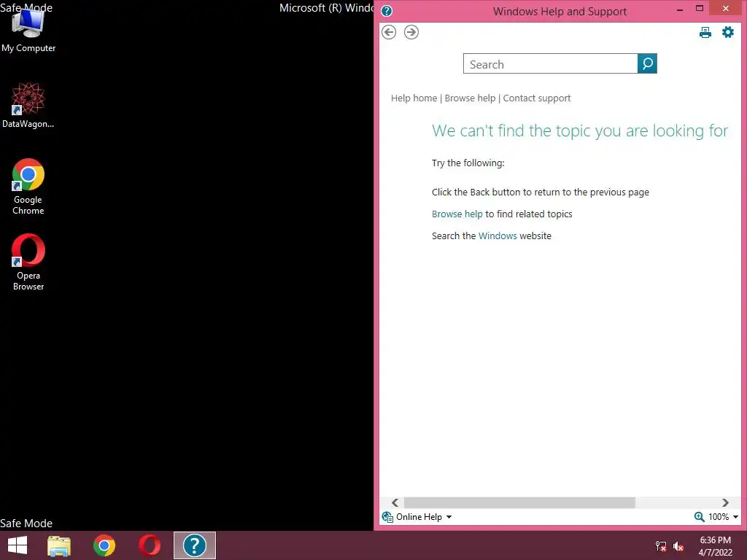The image size is (747, 560).
Task: Launch Chrome from the taskbar
Action: point(104,545)
